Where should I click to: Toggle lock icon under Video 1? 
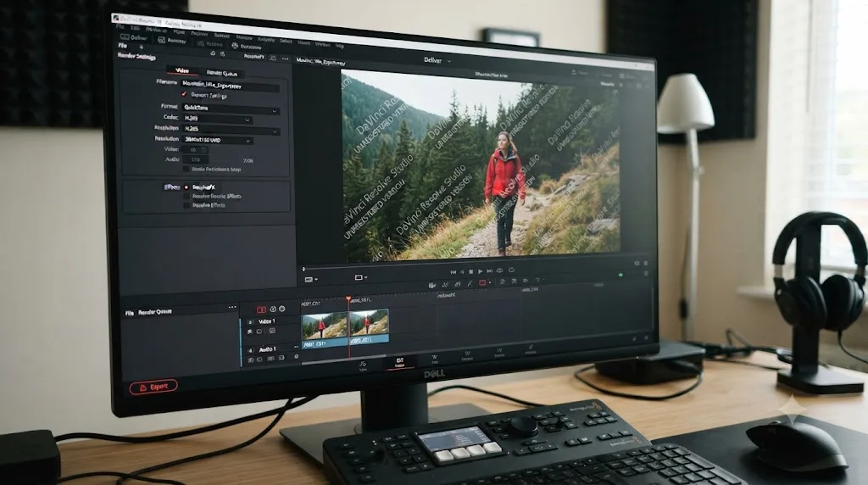click(x=250, y=332)
